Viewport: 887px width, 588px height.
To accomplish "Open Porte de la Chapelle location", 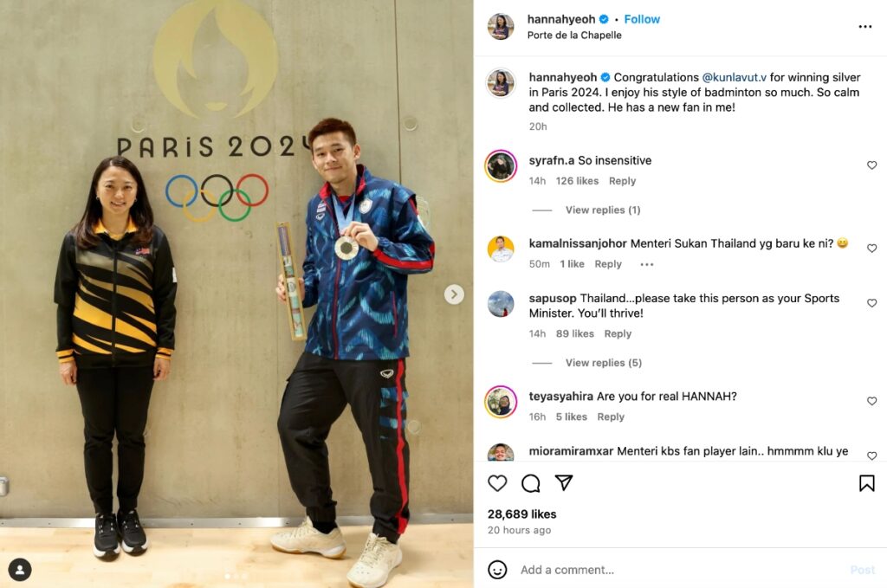I will [x=574, y=35].
